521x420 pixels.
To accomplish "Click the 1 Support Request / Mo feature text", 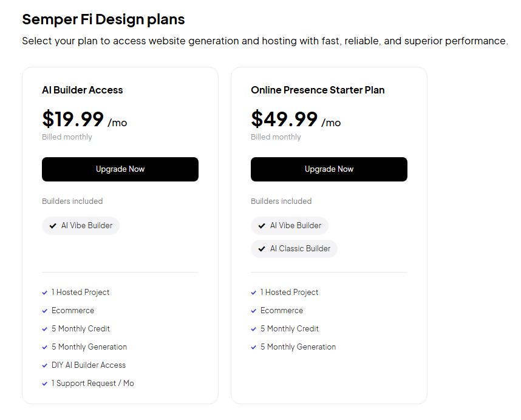I will coord(93,384).
